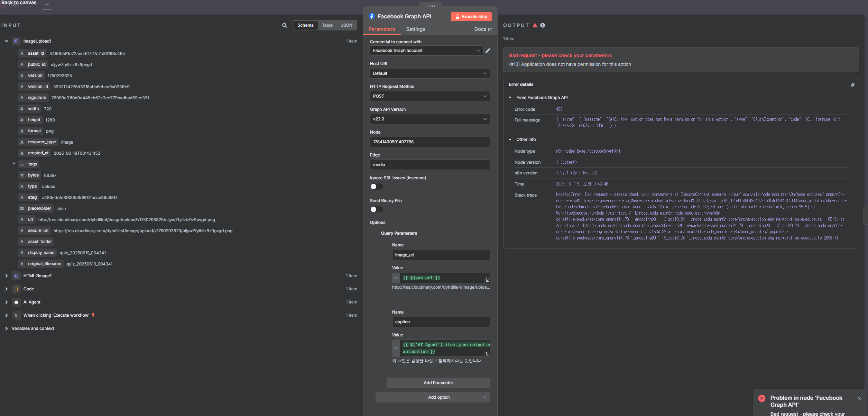Click the width number type icon

coord(22,109)
